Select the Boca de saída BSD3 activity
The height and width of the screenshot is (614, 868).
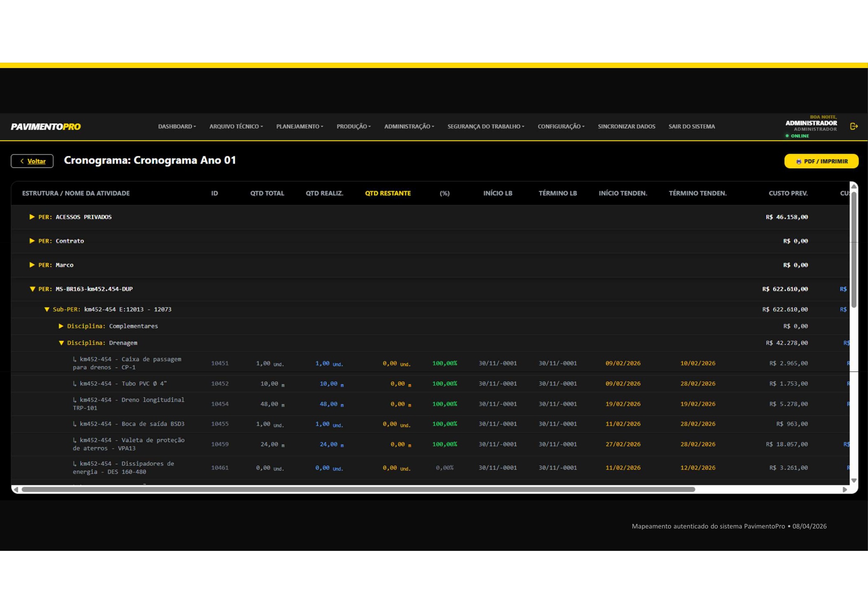pyautogui.click(x=430, y=424)
